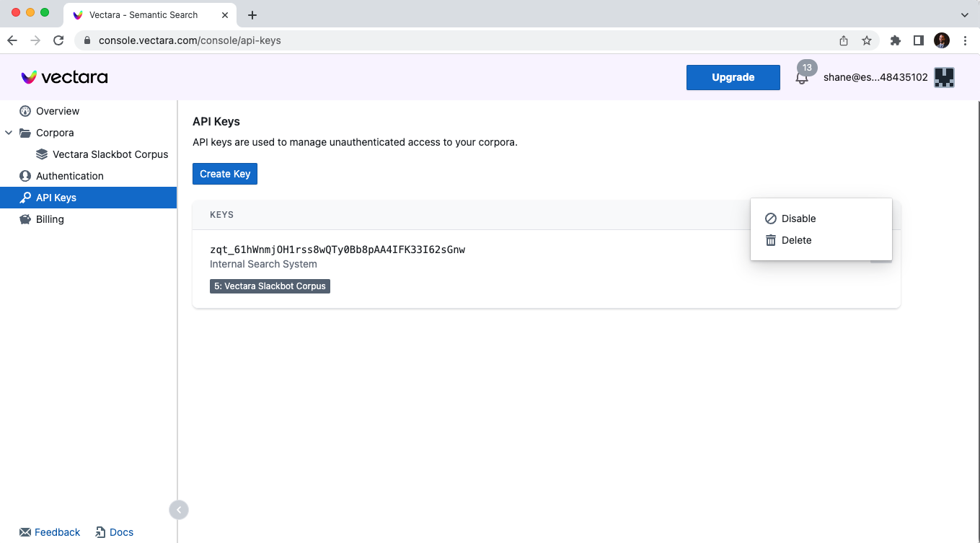This screenshot has width=980, height=543.
Task: Open the browser menu chevron
Action: (x=965, y=14)
